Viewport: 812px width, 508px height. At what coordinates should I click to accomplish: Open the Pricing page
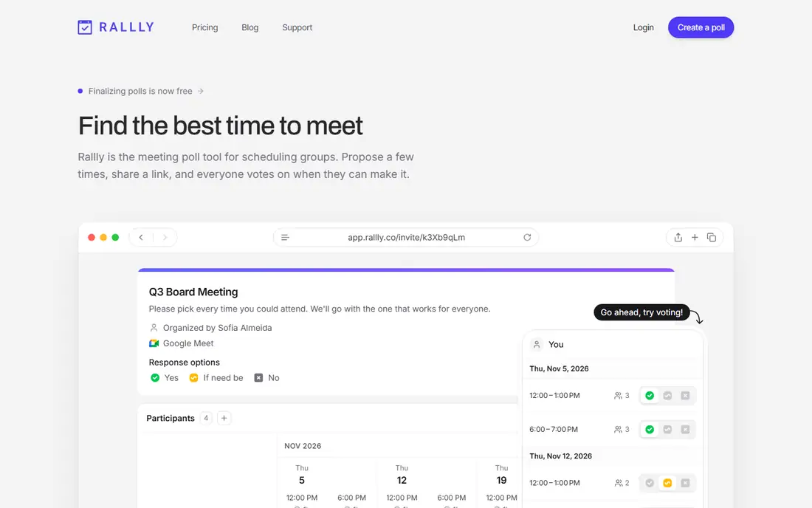(204, 27)
